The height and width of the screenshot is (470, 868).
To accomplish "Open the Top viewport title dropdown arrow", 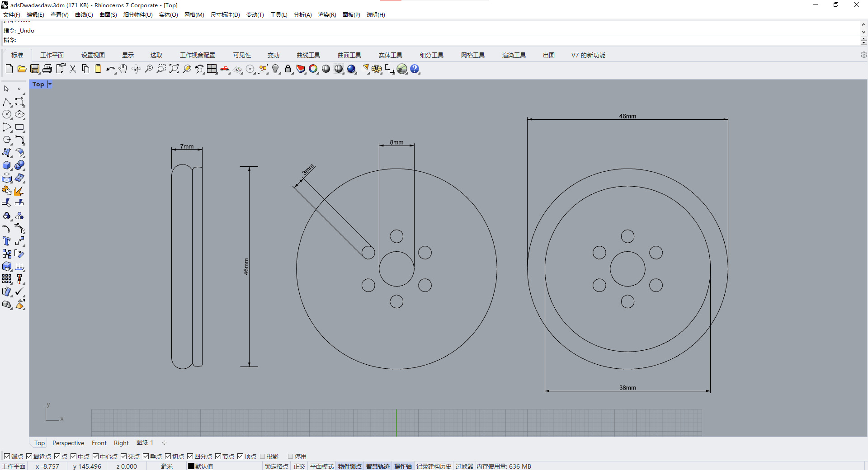I will (50, 84).
